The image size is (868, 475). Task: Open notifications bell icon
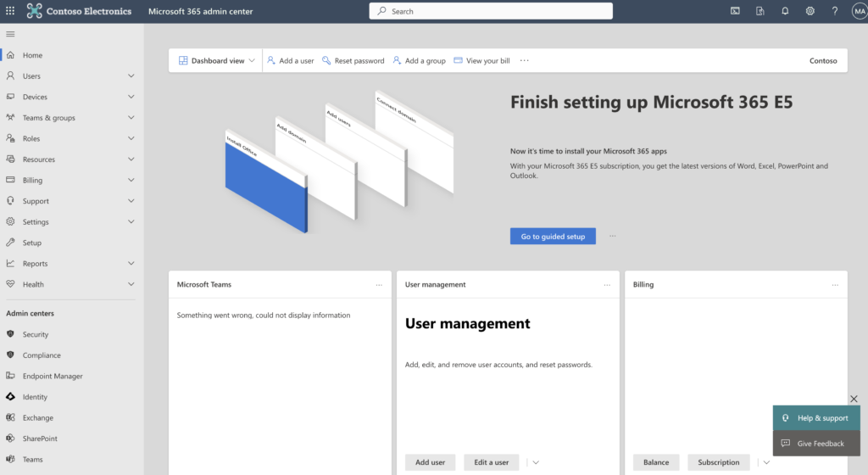coord(785,11)
